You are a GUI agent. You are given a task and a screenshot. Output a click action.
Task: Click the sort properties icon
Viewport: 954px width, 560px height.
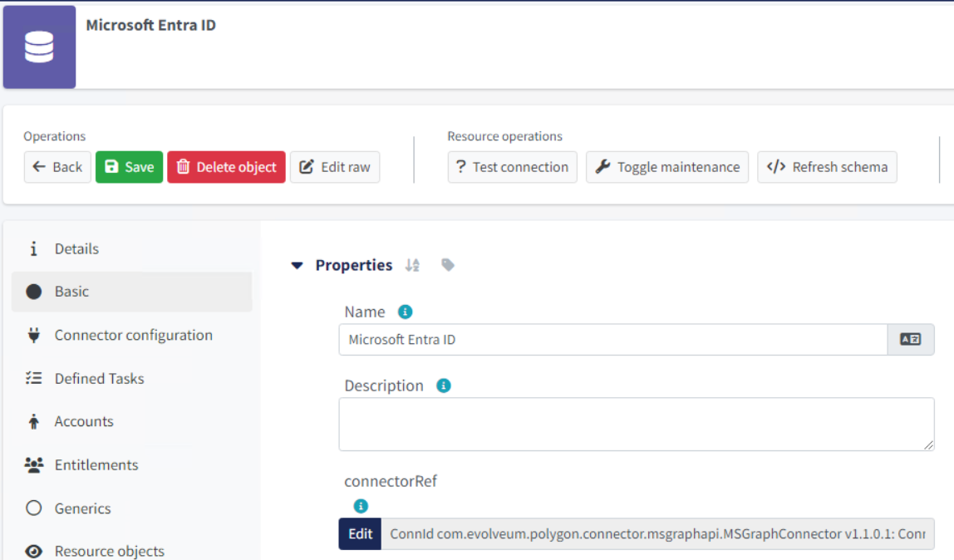click(412, 265)
